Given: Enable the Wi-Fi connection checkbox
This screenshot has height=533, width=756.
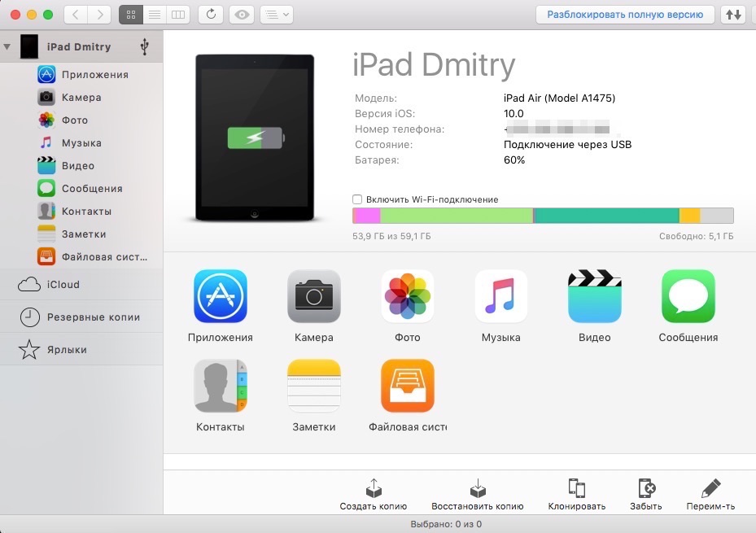Looking at the screenshot, I should tap(357, 199).
